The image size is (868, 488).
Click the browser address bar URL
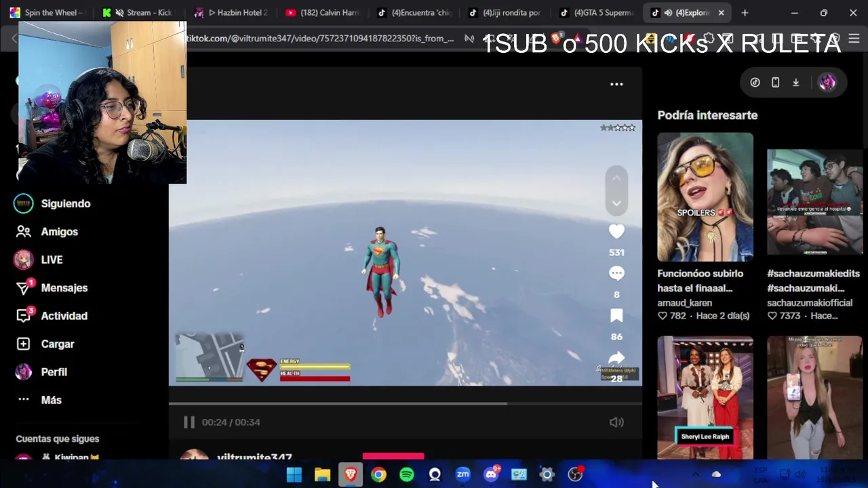pyautogui.click(x=320, y=39)
